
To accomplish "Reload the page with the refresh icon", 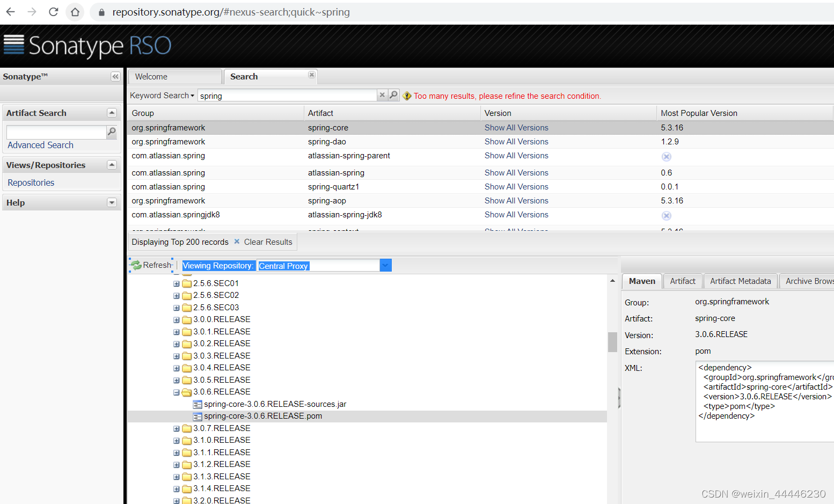I will click(x=53, y=12).
